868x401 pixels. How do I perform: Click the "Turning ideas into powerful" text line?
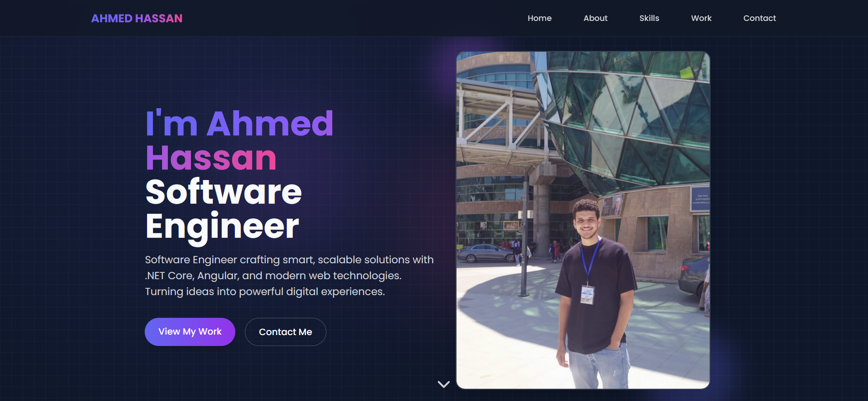pyautogui.click(x=265, y=291)
